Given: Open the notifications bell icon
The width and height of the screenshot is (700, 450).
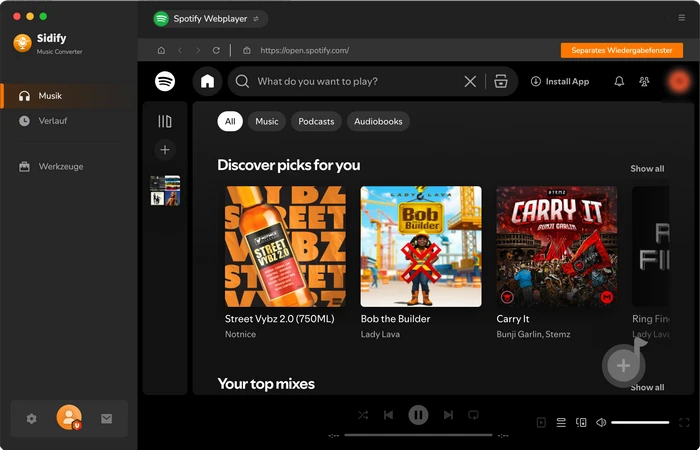Looking at the screenshot, I should tap(619, 81).
